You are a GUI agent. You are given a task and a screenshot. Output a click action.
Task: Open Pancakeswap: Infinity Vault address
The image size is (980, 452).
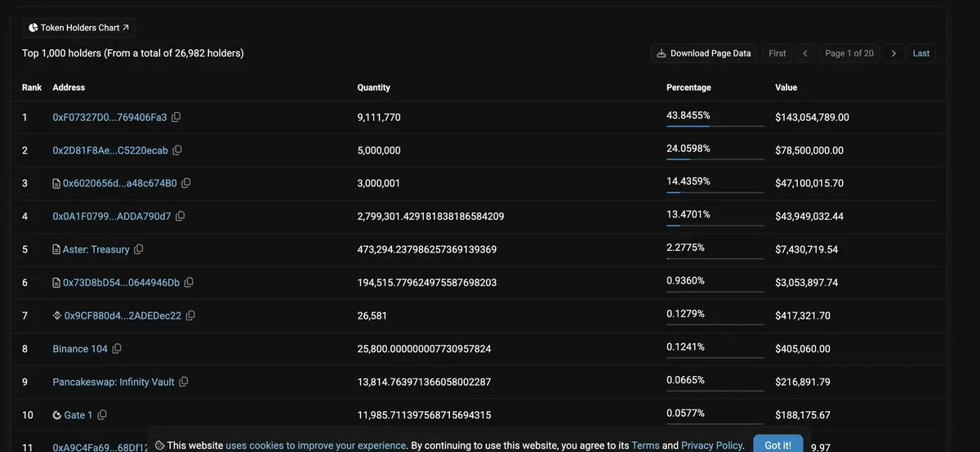tap(114, 382)
